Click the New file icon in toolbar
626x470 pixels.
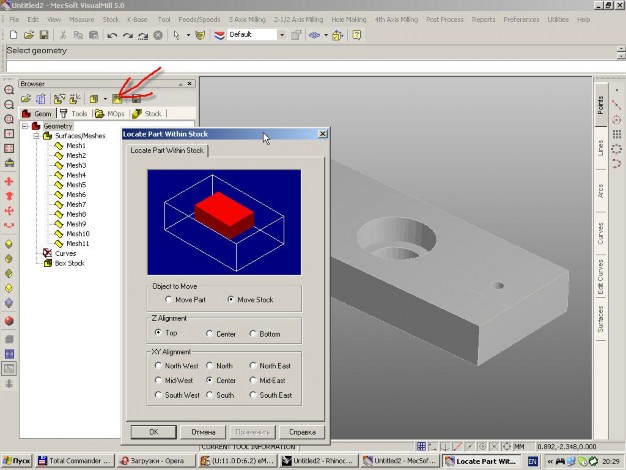[14, 35]
